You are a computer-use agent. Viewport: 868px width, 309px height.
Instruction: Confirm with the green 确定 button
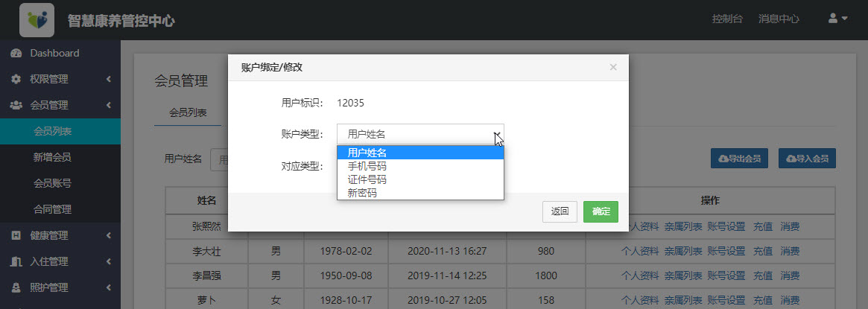point(601,211)
